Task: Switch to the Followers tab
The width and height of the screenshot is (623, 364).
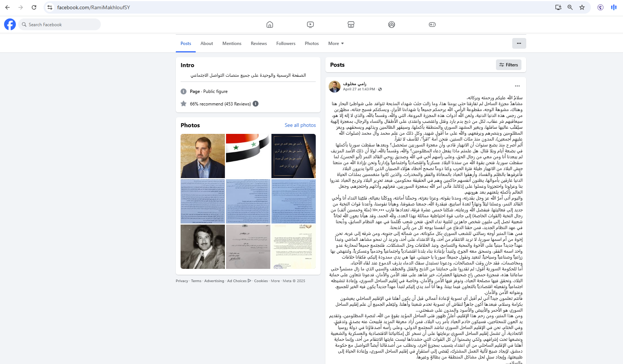Action: 285,44
